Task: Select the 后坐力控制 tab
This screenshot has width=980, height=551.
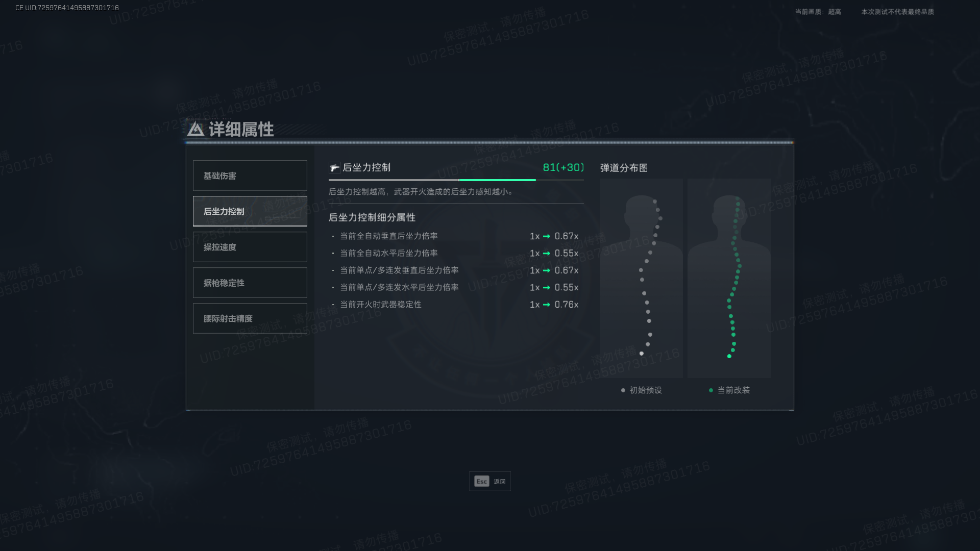Action: pos(250,211)
